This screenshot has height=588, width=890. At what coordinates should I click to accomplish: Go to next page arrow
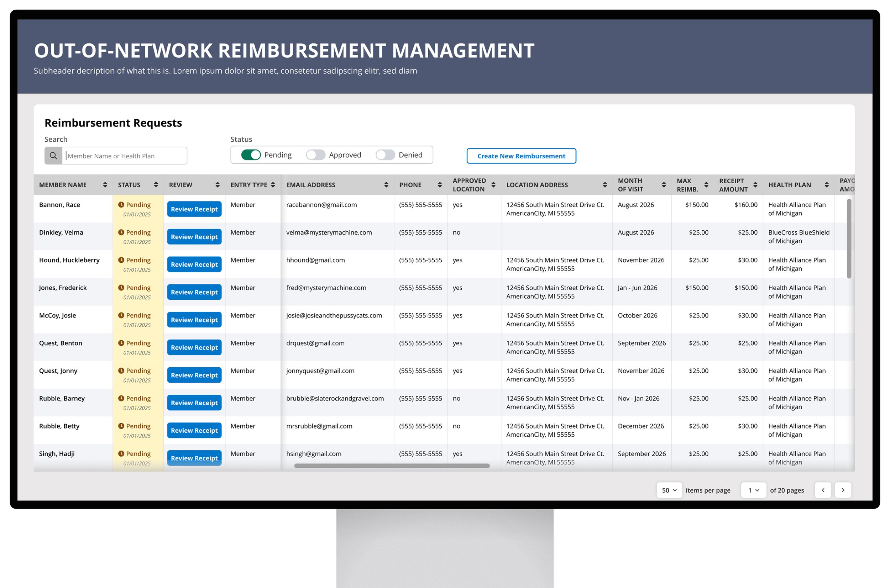click(843, 490)
